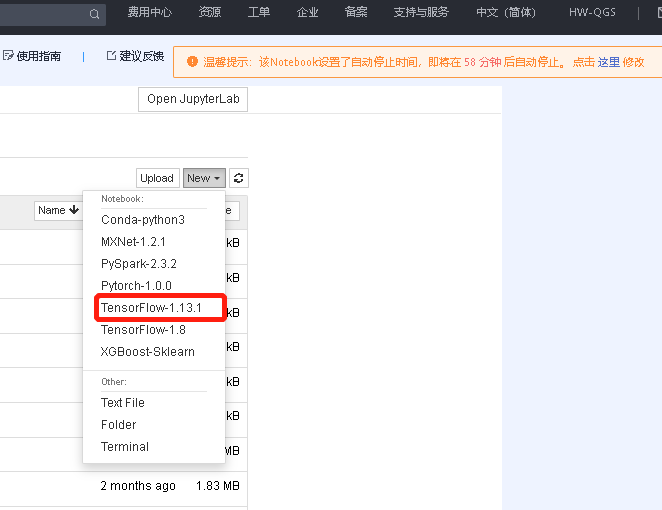This screenshot has height=510, width=662.
Task: Click 这里 to modify auto-stop time
Action: [x=608, y=62]
